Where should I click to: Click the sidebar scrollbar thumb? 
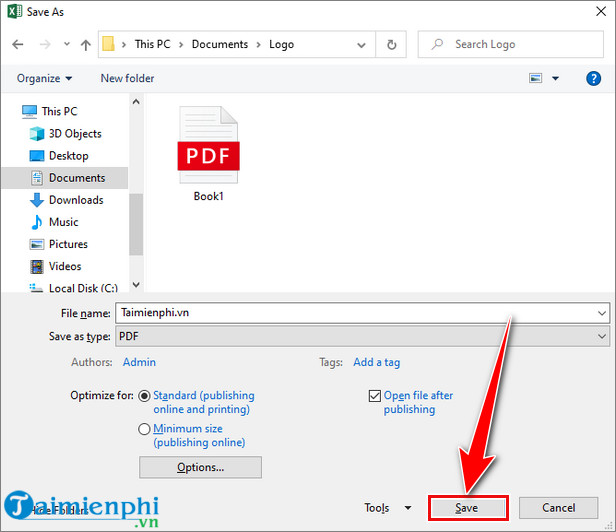tap(136, 224)
